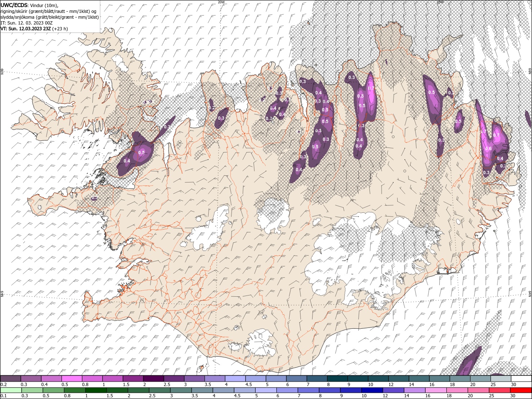
Task: Pick the 0.8 green swatch in rain legend
Action: tap(74, 390)
